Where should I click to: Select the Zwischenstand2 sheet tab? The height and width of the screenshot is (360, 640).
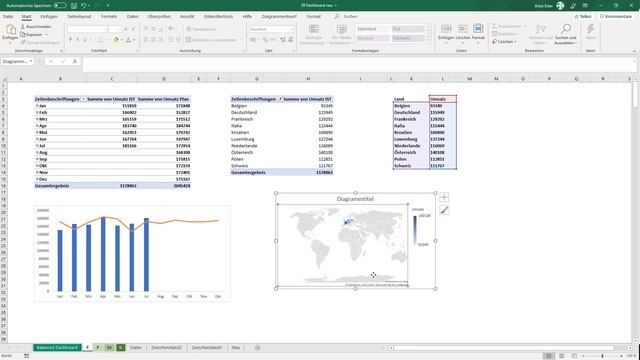coord(166,348)
